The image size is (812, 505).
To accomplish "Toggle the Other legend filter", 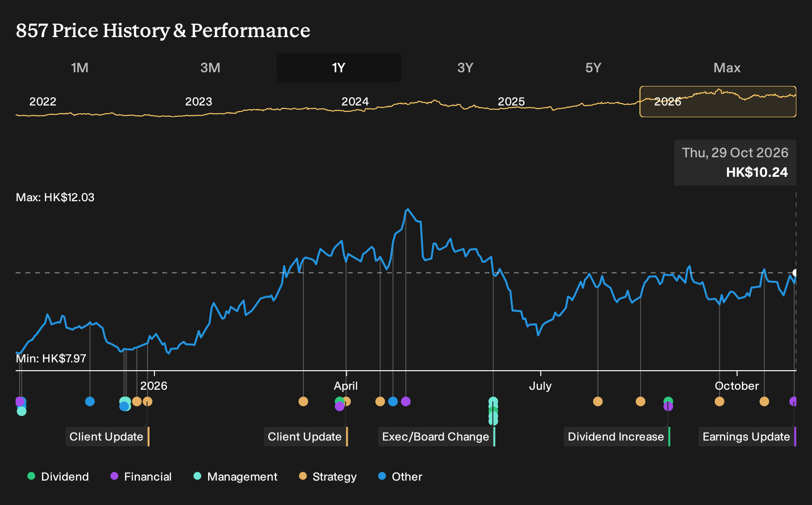I will point(400,476).
